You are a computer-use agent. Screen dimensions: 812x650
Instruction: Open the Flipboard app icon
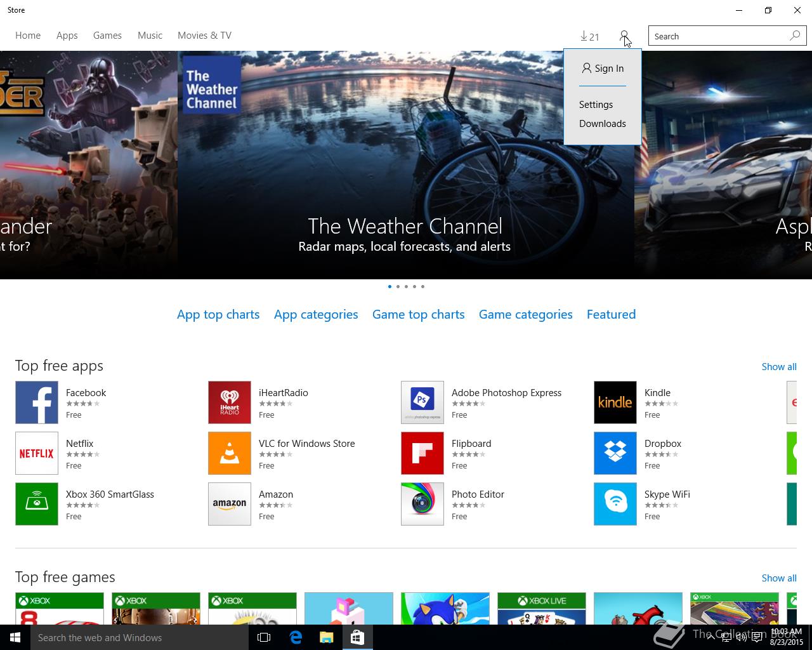(422, 453)
